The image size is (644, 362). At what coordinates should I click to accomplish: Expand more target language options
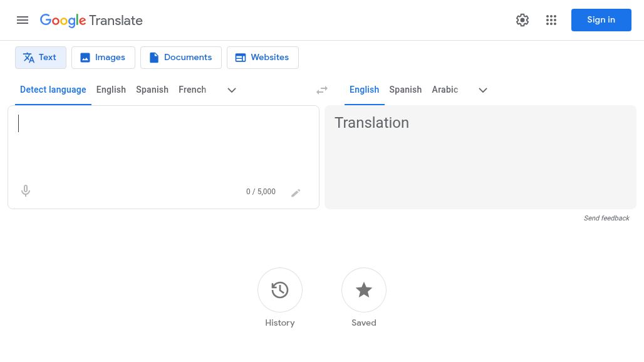pyautogui.click(x=483, y=90)
